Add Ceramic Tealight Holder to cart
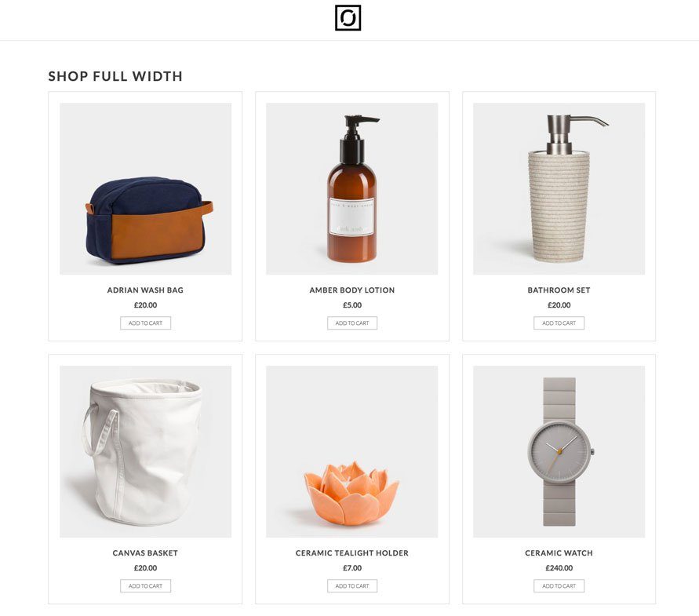The image size is (699, 616). [352, 585]
